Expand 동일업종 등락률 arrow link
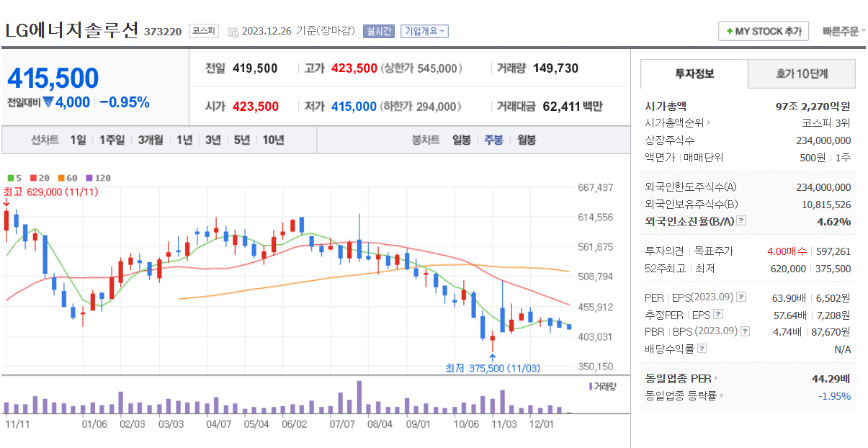Screen dimensions: 868x448 tap(722, 395)
